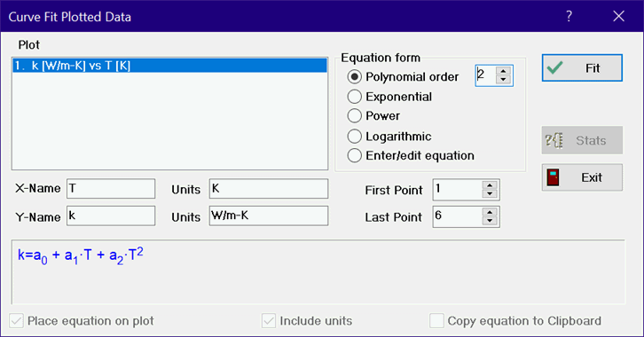Decrease First Point with down arrow
Image resolution: width=644 pixels, height=337 pixels.
(x=490, y=193)
